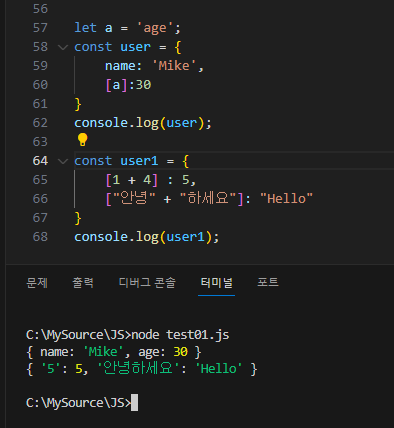Click the 'Mike' string on line 59

pyautogui.click(x=174, y=66)
